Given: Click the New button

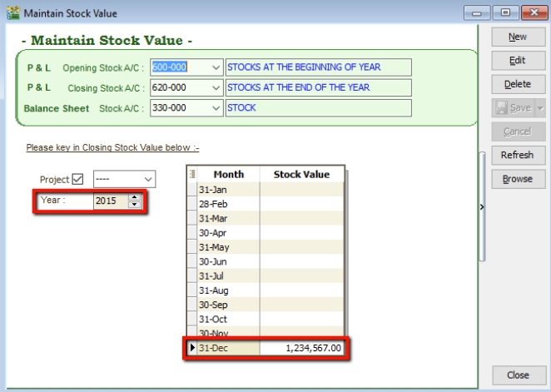Looking at the screenshot, I should (517, 37).
